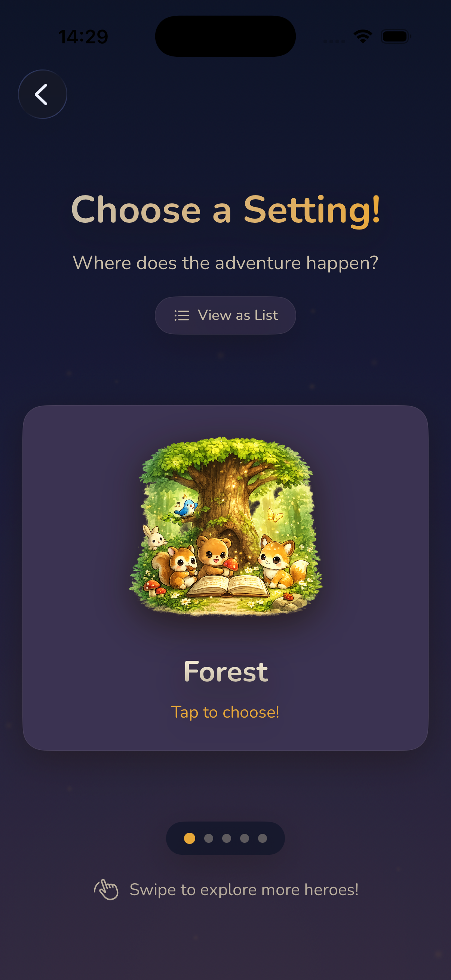Image resolution: width=451 pixels, height=980 pixels.
Task: Select the Forest illustration thumbnail
Action: 226,527
